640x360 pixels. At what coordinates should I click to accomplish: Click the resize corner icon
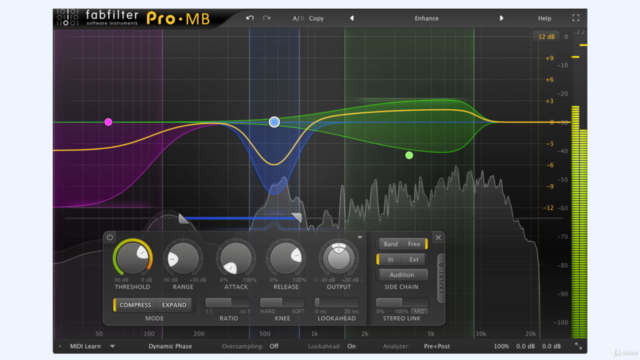pyautogui.click(x=578, y=346)
